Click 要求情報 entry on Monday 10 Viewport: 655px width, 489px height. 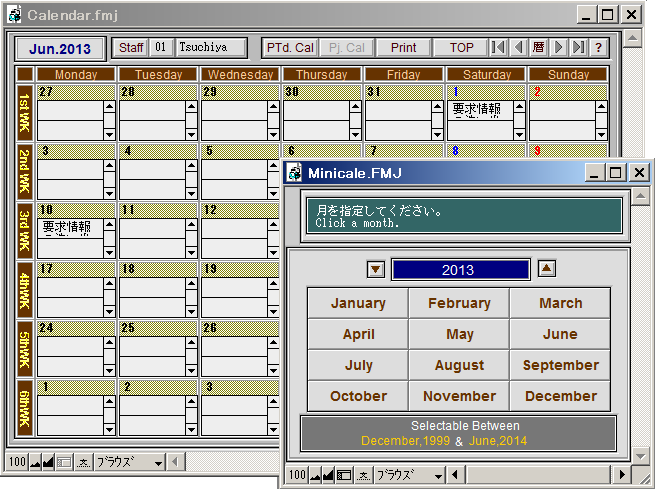pyautogui.click(x=70, y=228)
